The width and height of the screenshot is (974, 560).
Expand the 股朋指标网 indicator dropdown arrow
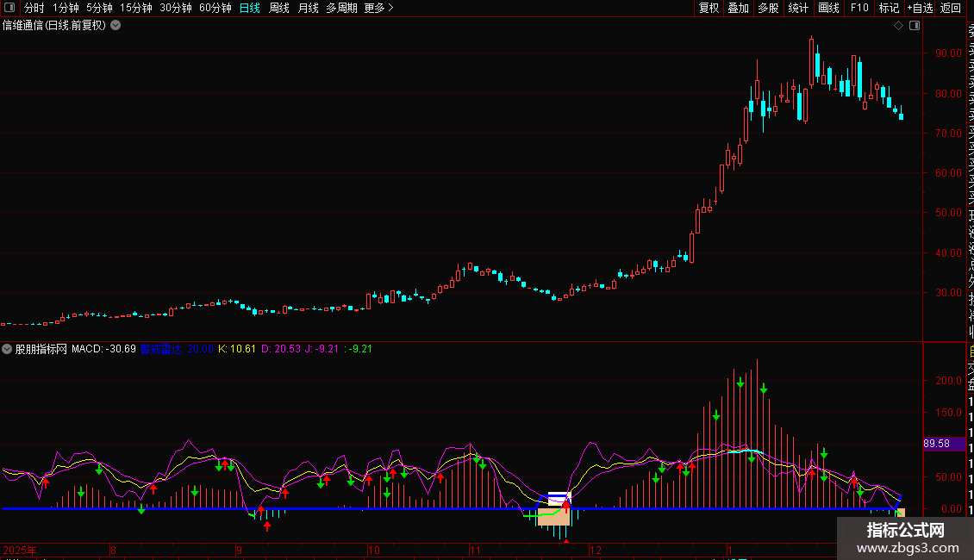[x=8, y=349]
